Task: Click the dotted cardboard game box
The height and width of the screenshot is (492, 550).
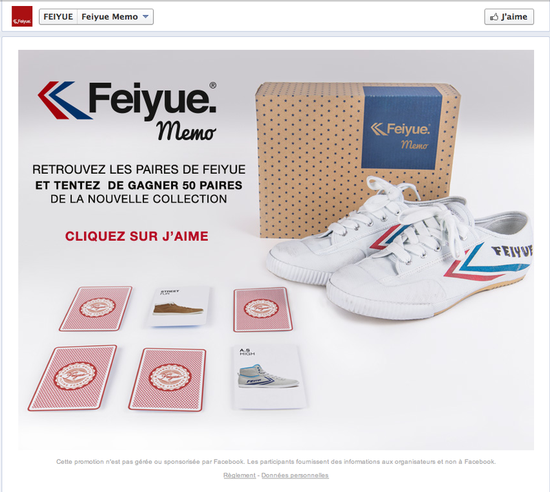Action: 358,160
